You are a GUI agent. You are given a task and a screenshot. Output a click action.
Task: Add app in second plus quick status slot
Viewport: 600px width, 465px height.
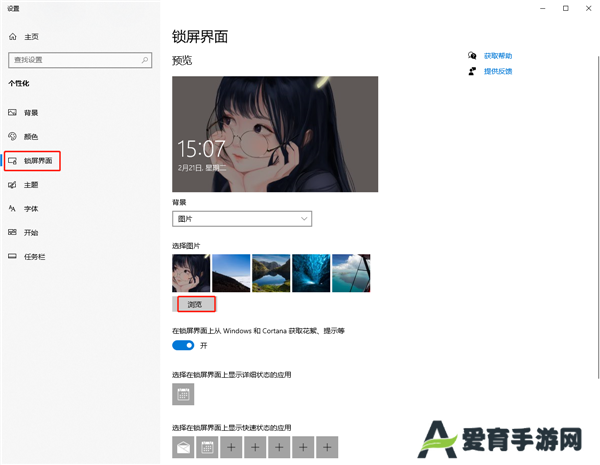tap(255, 447)
